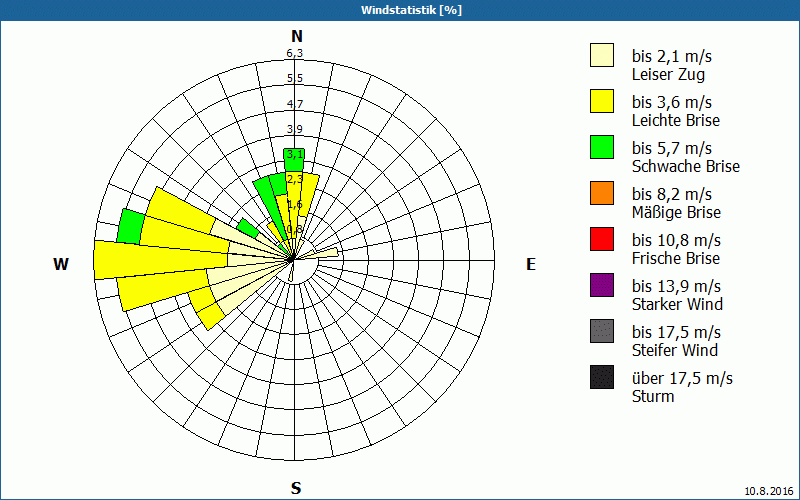Click the longest yellow west wind sector

coord(161,260)
